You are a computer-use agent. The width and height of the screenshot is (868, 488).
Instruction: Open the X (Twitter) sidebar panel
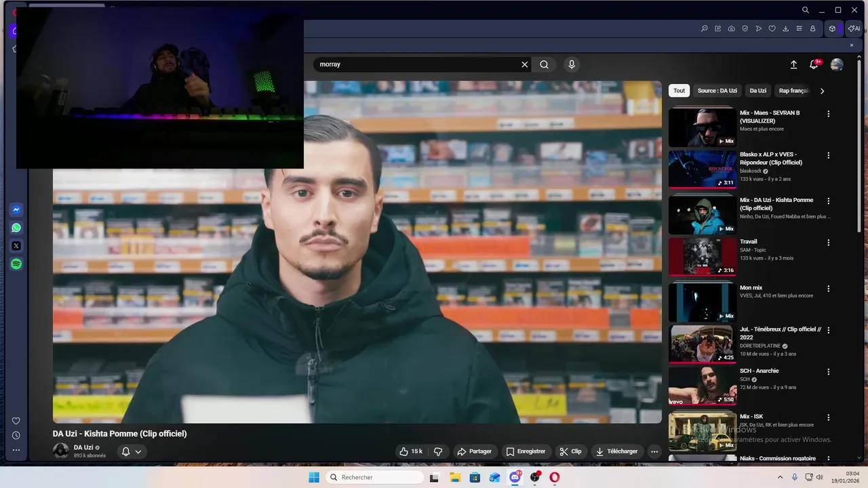coord(16,246)
